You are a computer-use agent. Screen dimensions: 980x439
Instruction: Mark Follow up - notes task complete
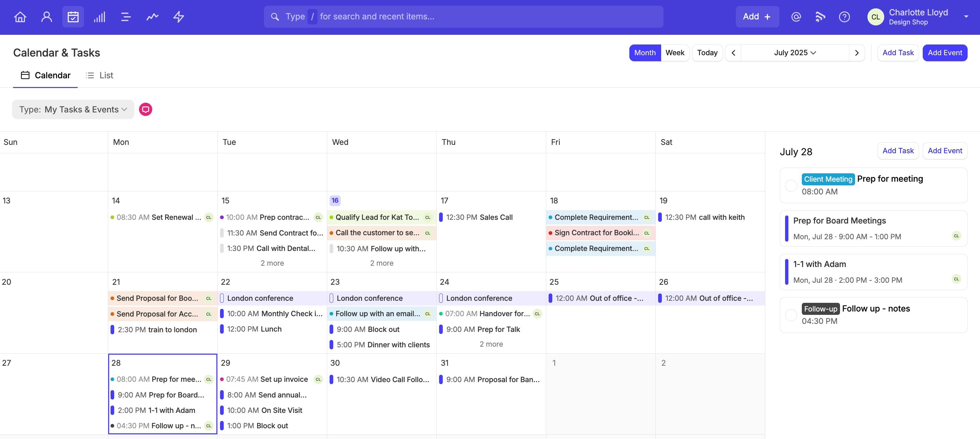791,315
